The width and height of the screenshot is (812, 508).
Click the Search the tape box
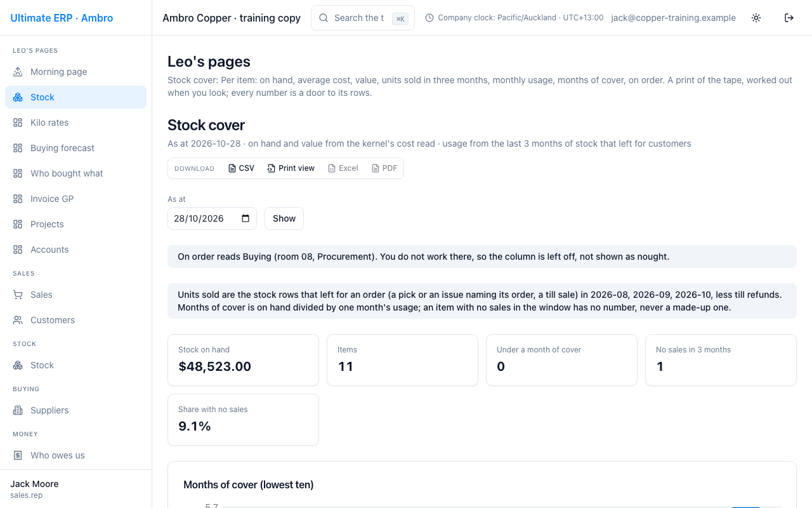[363, 18]
